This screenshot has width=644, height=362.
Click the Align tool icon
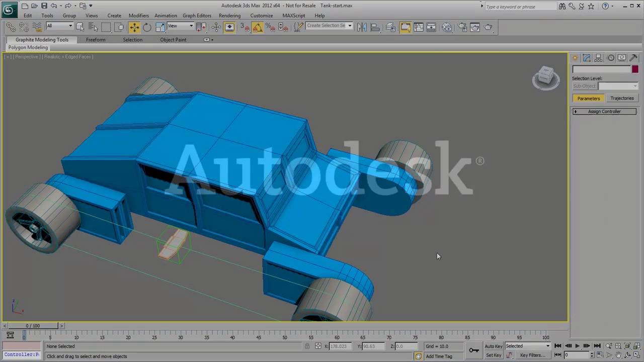375,27
